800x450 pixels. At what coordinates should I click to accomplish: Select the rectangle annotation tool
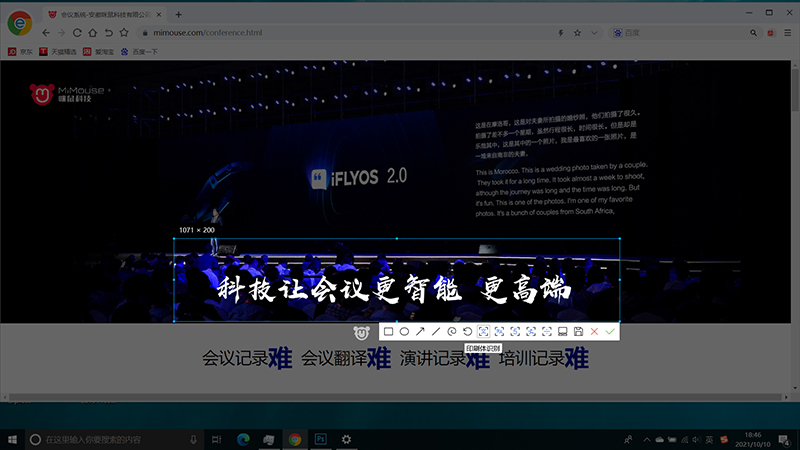click(x=388, y=332)
